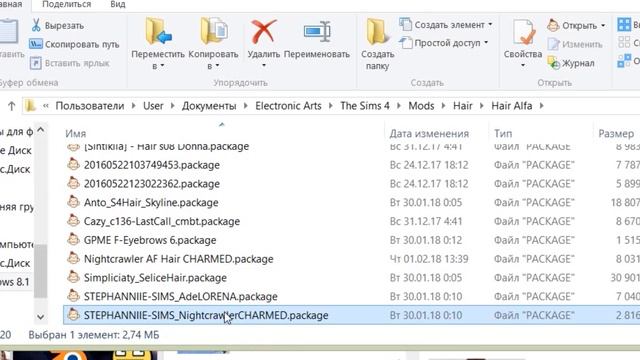The width and height of the screenshot is (640, 360).
Task: Click the navigation pane scrollbar thumb
Action: coord(40,271)
